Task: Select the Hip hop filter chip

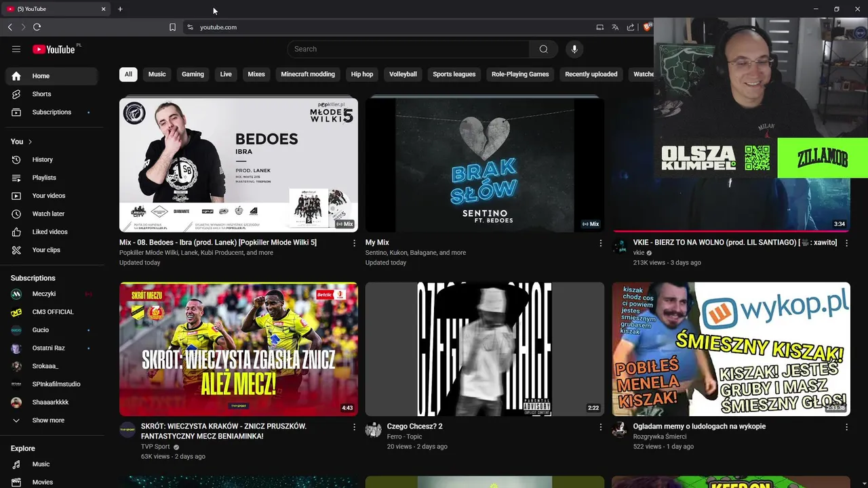Action: coord(362,74)
